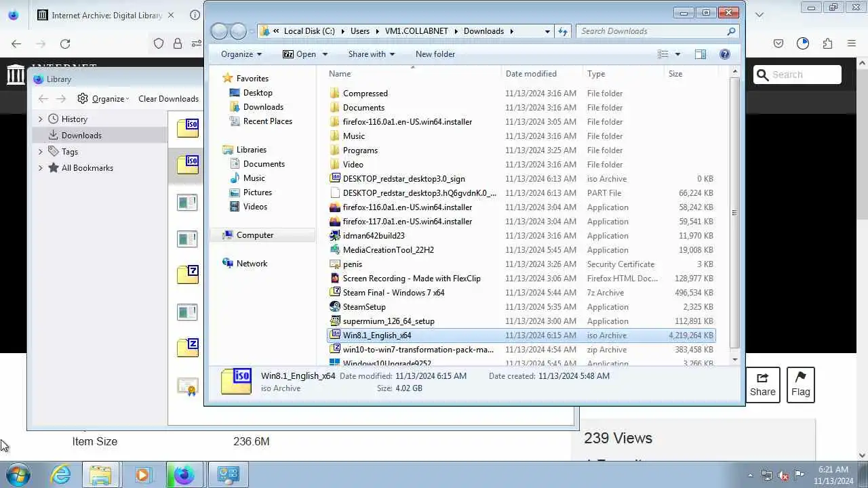The width and height of the screenshot is (868, 488).
Task: Open Organize menu in the Library window
Action: [x=103, y=99]
